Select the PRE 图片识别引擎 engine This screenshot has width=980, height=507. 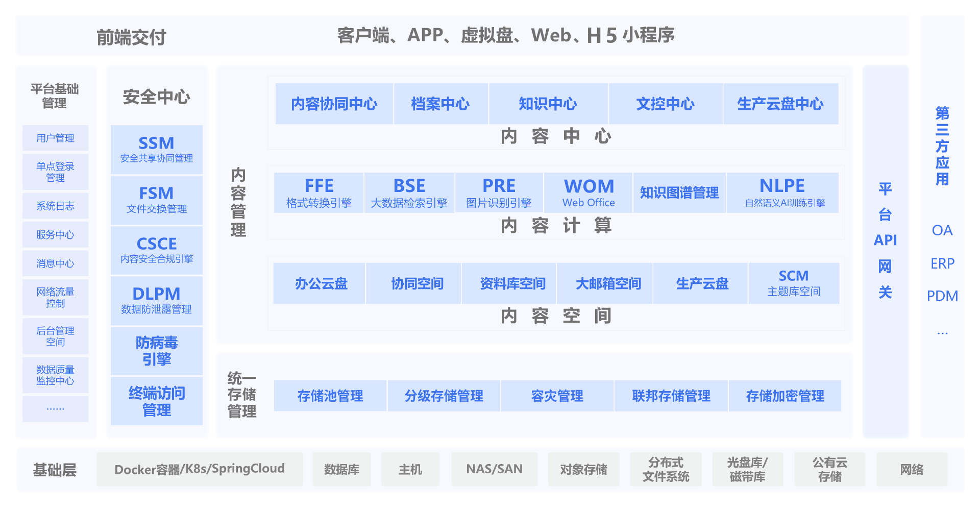pyautogui.click(x=499, y=192)
